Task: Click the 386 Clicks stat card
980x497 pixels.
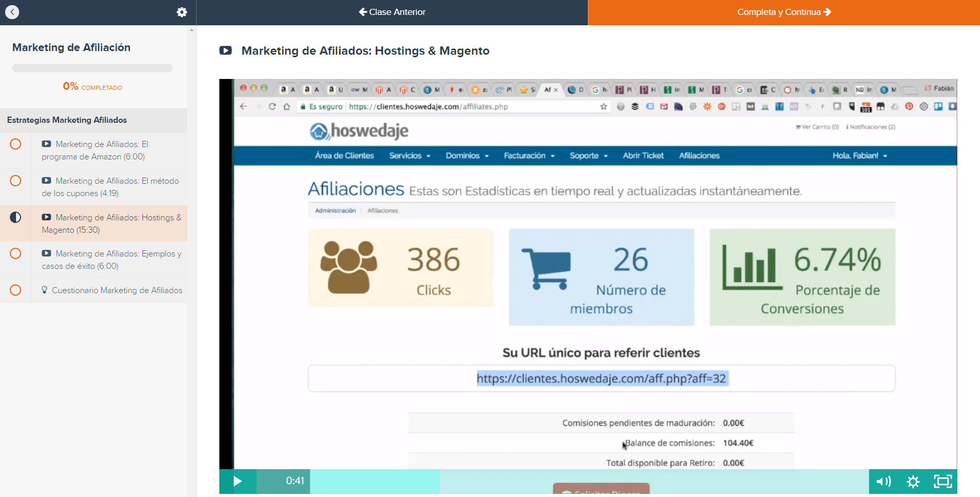Action: pyautogui.click(x=400, y=268)
